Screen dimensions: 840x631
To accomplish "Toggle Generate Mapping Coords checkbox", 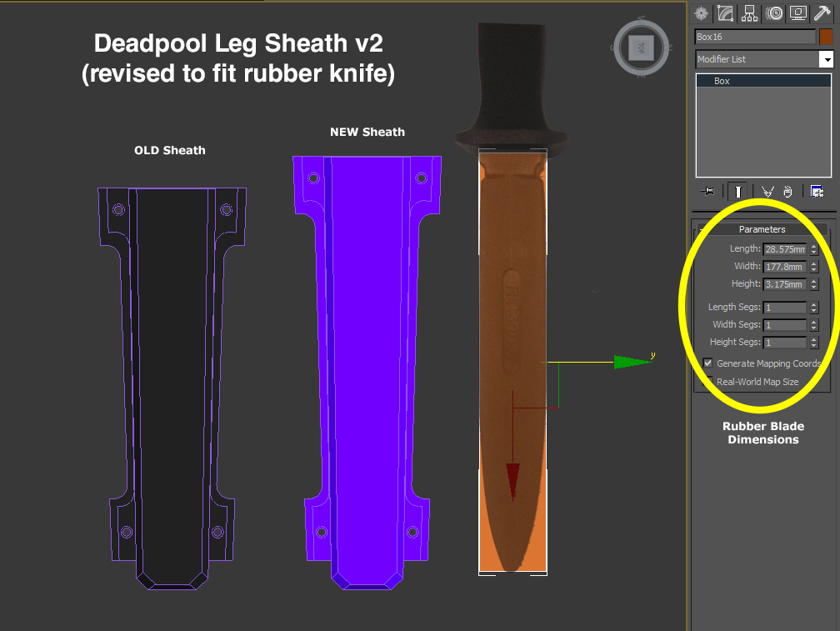I will (707, 363).
